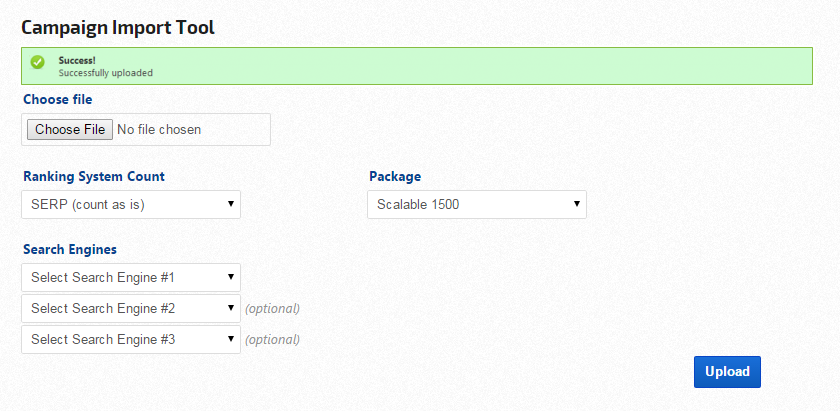Click the "Ranking System Count" label
Screen dimensions: 840x411
(x=94, y=176)
